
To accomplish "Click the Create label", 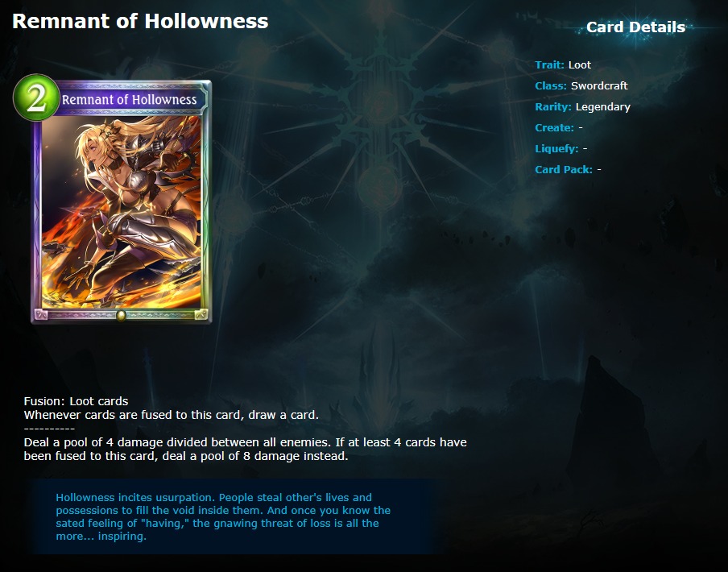I will (x=554, y=127).
